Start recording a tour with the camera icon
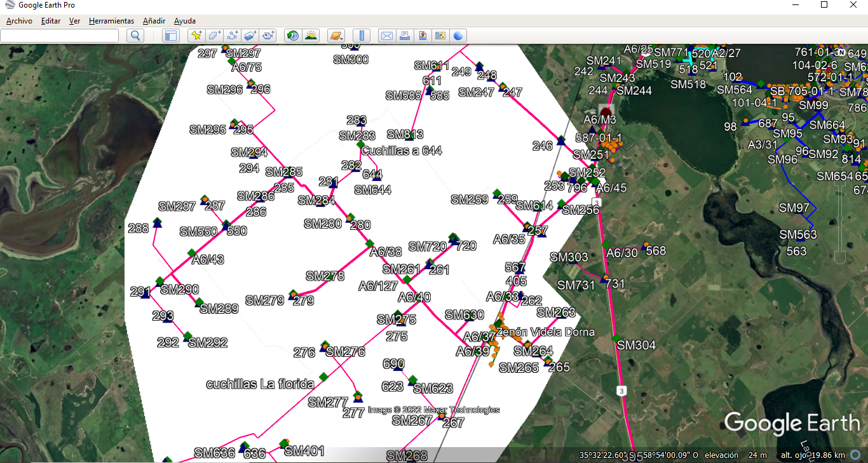 point(268,36)
